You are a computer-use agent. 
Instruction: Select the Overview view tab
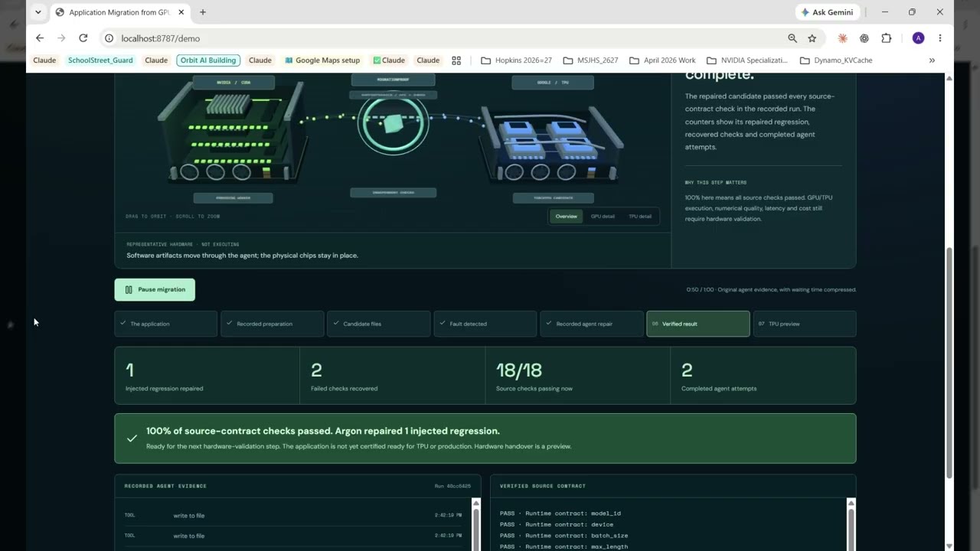pos(567,217)
